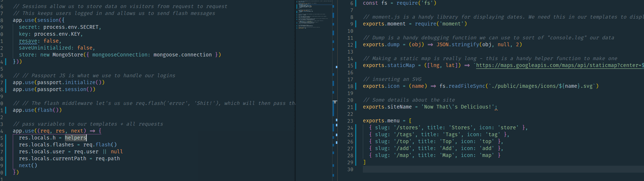The image size is (644, 181).
Task: Click the '/map' slug menu entry
Action: click(401, 156)
